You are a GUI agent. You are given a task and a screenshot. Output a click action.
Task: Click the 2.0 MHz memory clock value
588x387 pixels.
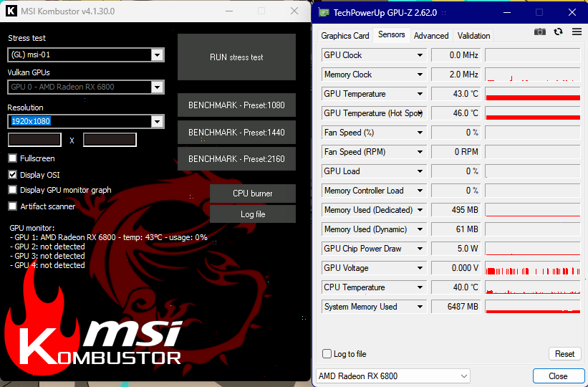click(456, 75)
